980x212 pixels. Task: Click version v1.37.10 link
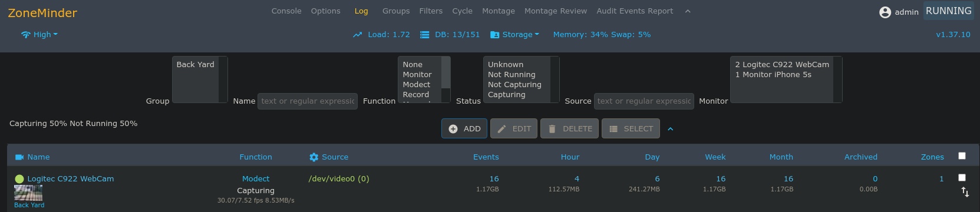(953, 35)
